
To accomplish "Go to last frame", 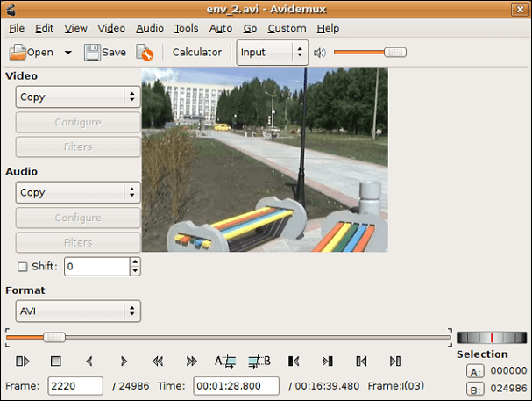I will coord(395,361).
